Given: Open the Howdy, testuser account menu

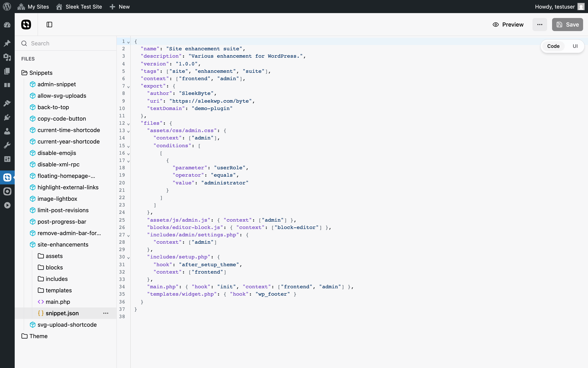Looking at the screenshot, I should [560, 7].
